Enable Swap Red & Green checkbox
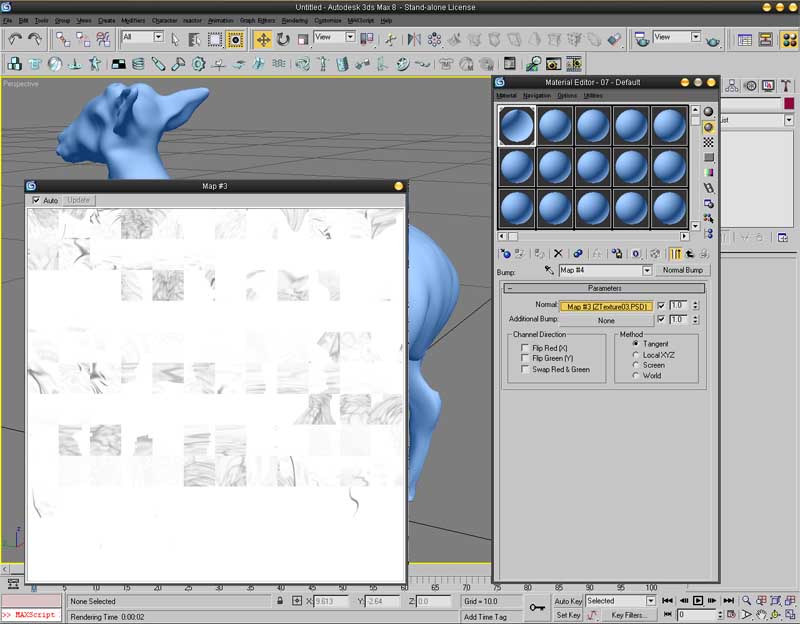 point(524,369)
